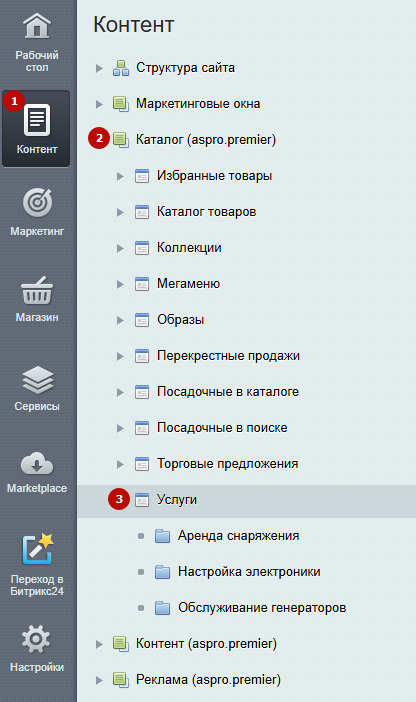Image resolution: width=416 pixels, height=702 pixels.
Task: Open the Аренда снаряжения folder
Action: (x=238, y=536)
